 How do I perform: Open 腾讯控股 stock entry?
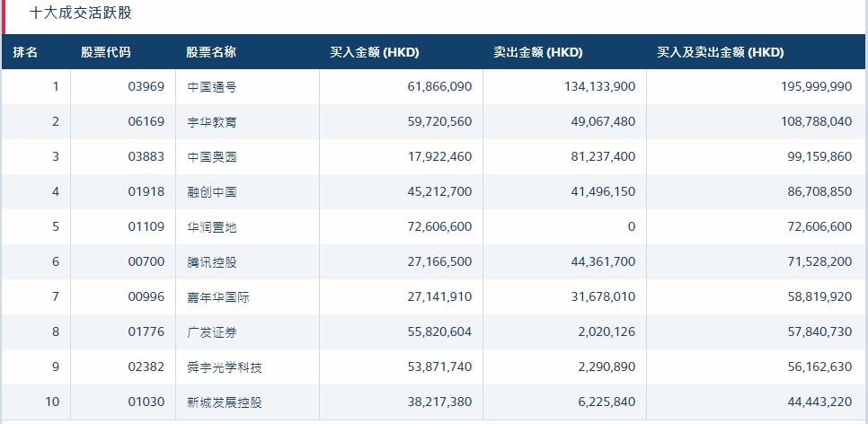tap(212, 261)
